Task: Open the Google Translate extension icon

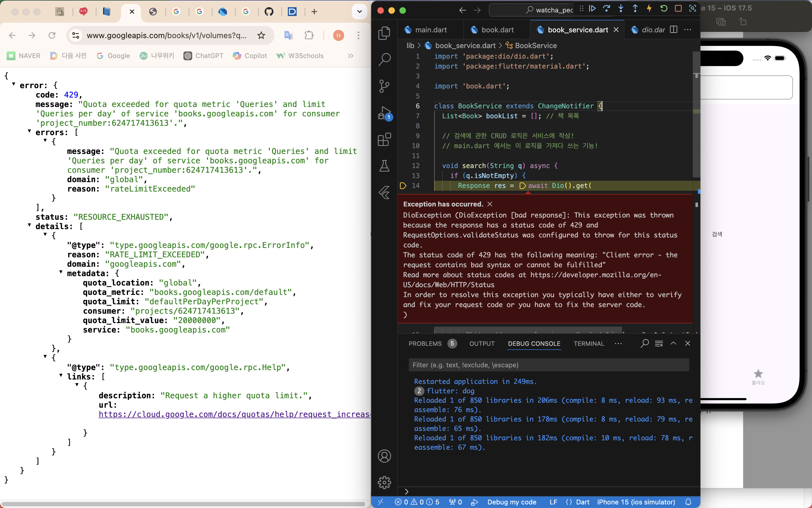Action: pos(288,35)
